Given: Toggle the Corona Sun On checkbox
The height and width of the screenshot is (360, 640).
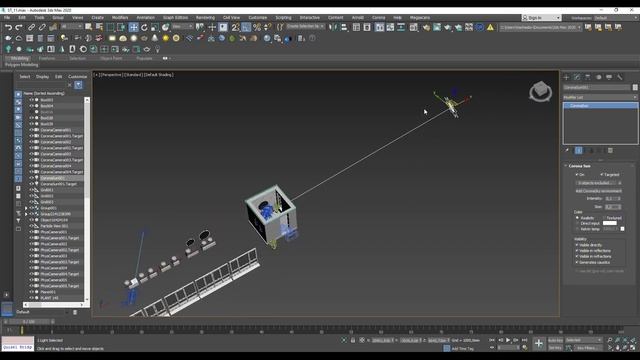Looking at the screenshot, I should (x=577, y=175).
